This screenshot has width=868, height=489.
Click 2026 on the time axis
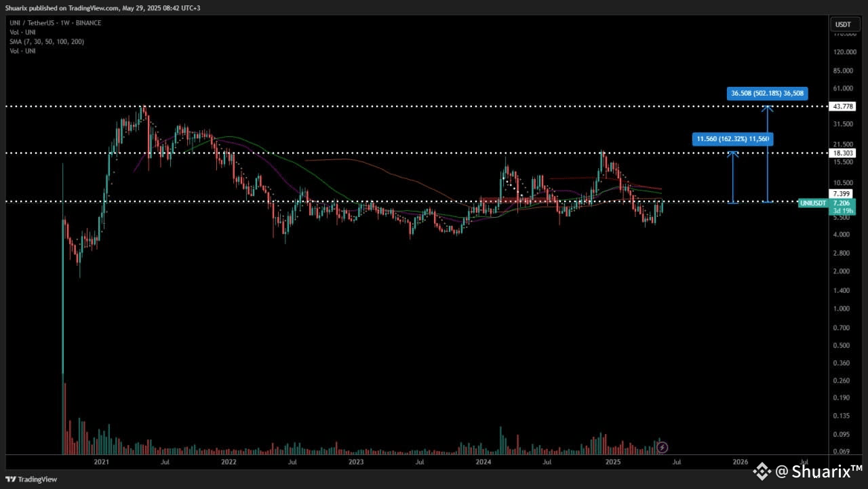(x=741, y=463)
